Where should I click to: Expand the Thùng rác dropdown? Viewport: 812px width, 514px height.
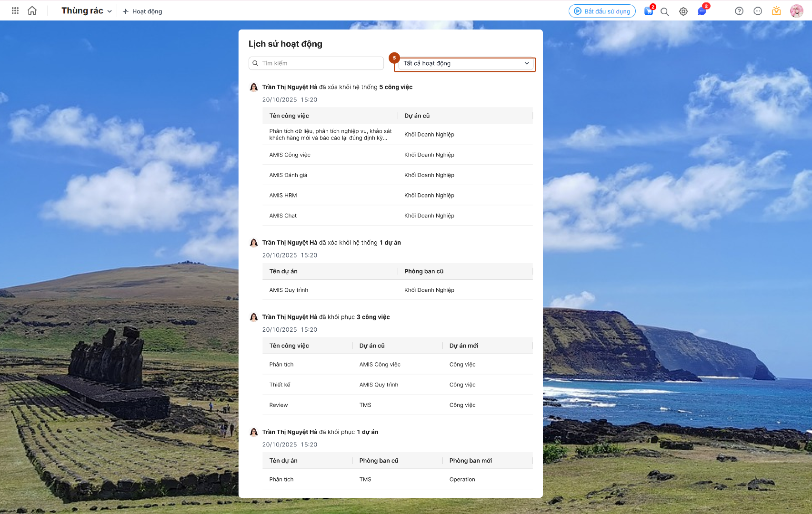(x=87, y=11)
